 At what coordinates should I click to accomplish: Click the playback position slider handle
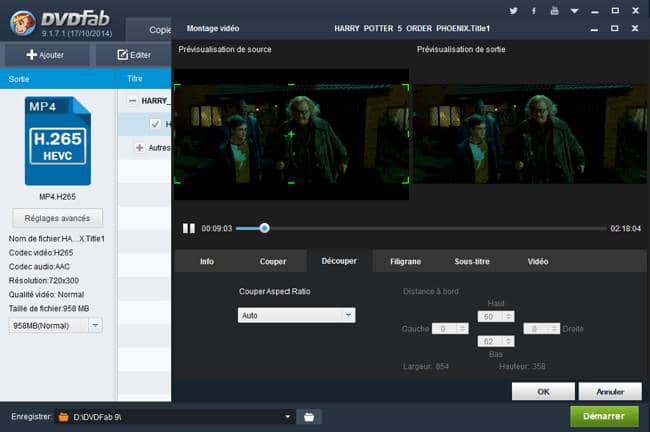(x=264, y=228)
